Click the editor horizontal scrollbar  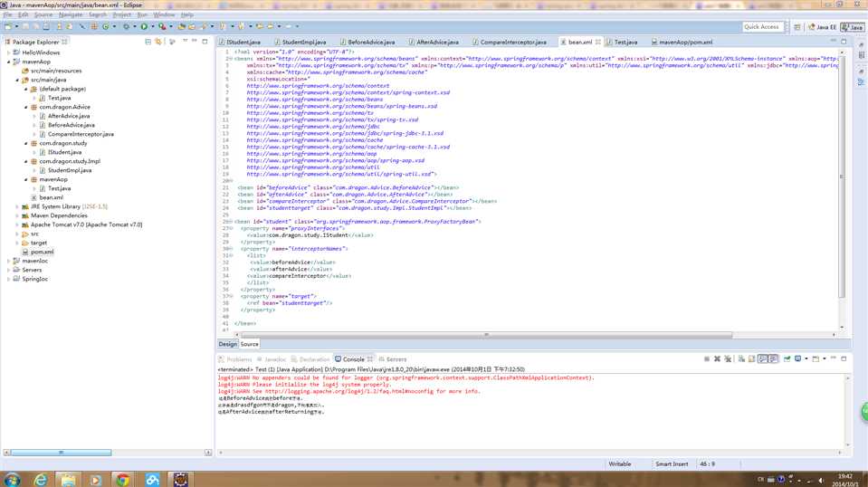[486, 335]
